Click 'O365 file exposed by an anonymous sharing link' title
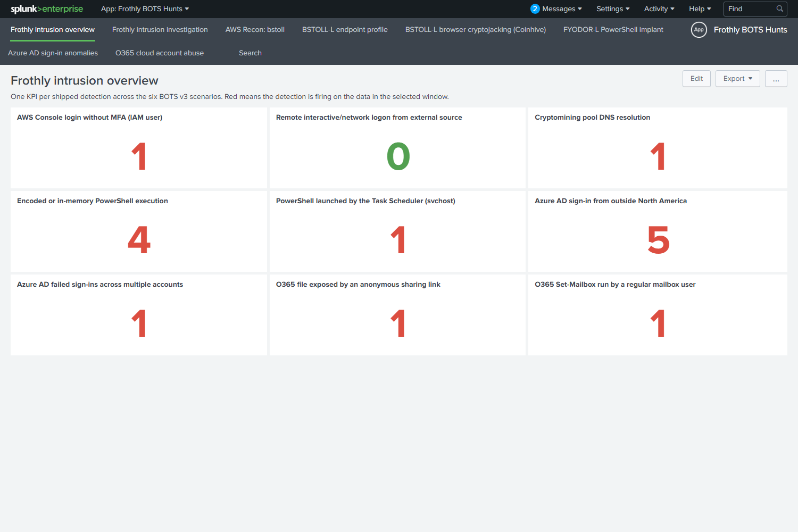This screenshot has width=798, height=532. pos(358,285)
